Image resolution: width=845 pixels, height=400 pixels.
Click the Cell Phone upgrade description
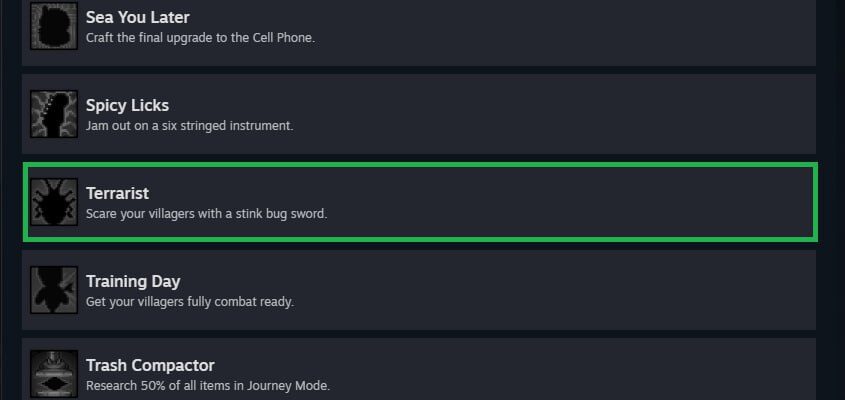tap(200, 38)
